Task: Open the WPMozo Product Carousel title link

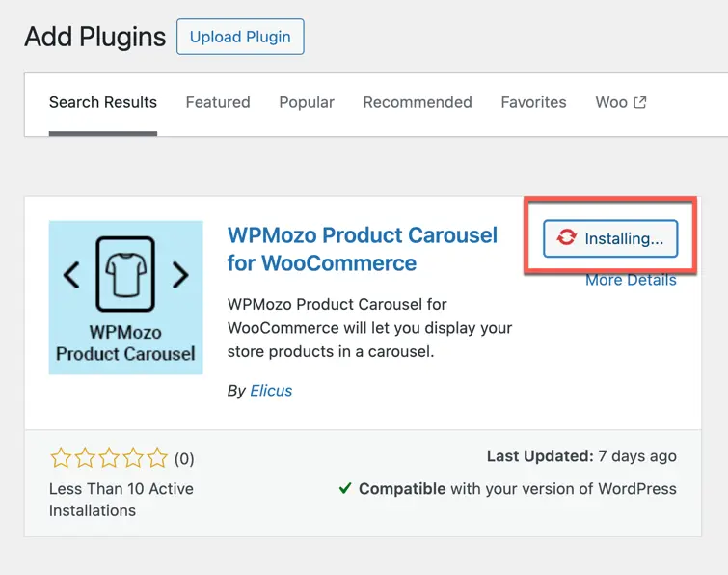Action: coord(363,249)
